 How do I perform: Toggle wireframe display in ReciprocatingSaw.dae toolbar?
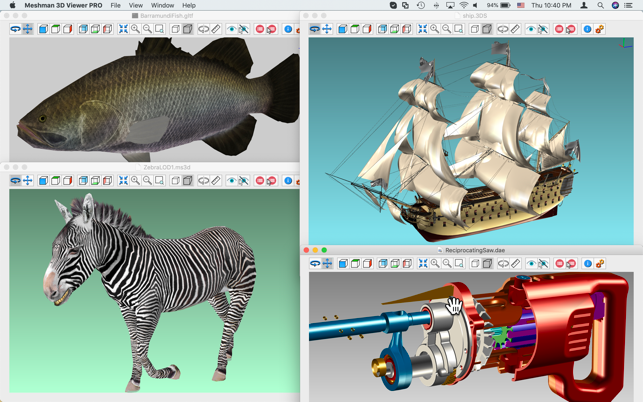pyautogui.click(x=475, y=263)
